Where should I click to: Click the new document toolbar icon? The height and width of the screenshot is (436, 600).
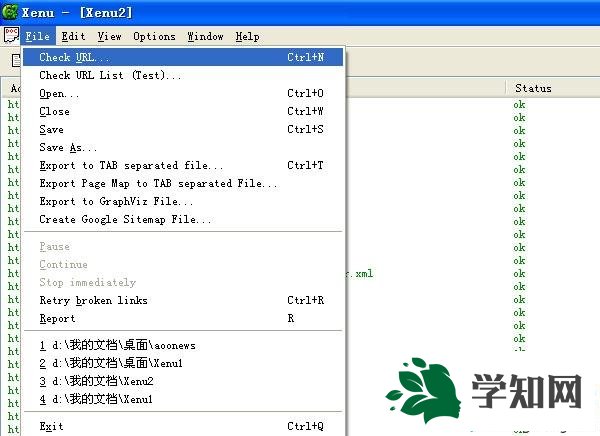pyautogui.click(x=15, y=60)
